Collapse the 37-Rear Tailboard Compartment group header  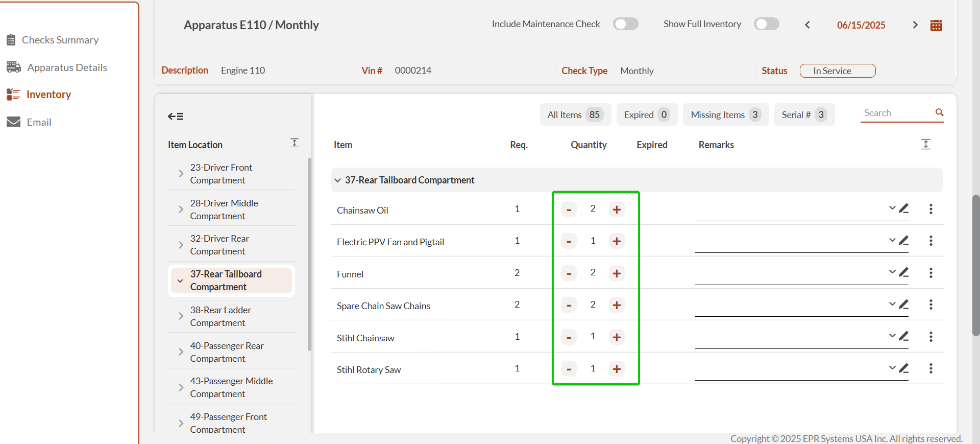click(x=337, y=180)
